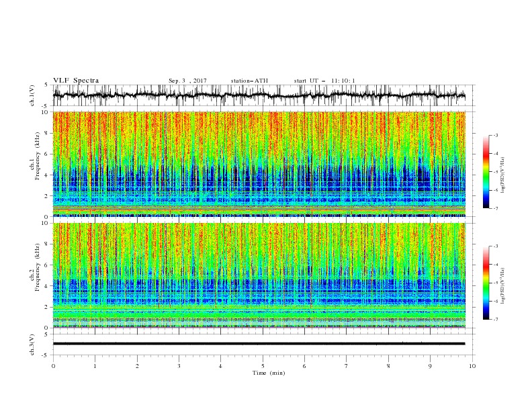Click the 'VLF Spectra' plot title
This screenshot has width=532, height=411.
[x=76, y=81]
